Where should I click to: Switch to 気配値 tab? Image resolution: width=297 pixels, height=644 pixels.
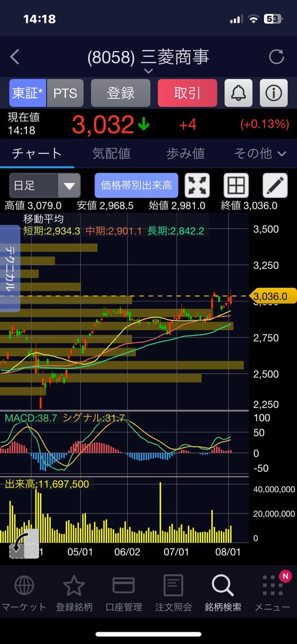click(x=112, y=154)
